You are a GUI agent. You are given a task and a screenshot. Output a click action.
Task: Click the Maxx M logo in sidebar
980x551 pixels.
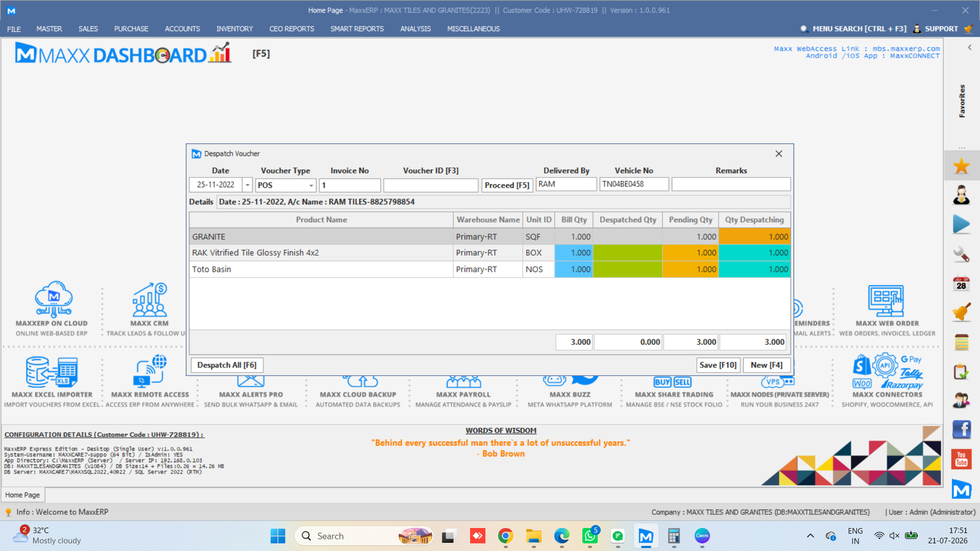click(x=961, y=490)
